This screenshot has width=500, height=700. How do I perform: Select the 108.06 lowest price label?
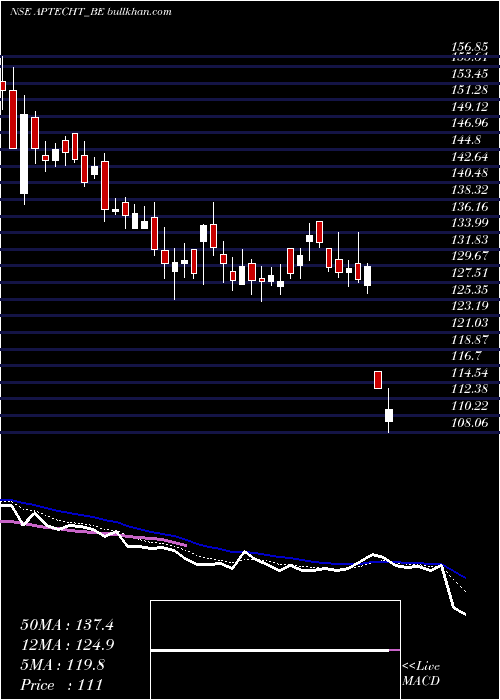[x=469, y=423]
